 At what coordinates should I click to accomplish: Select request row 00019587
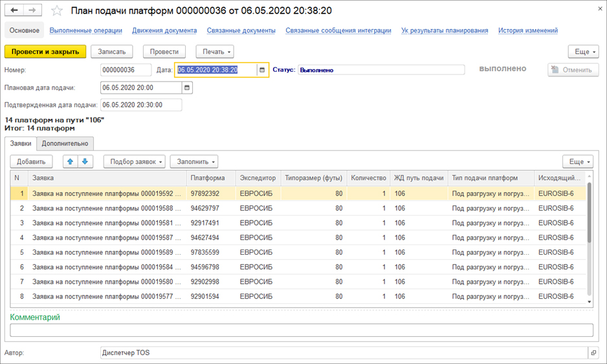[x=298, y=237]
